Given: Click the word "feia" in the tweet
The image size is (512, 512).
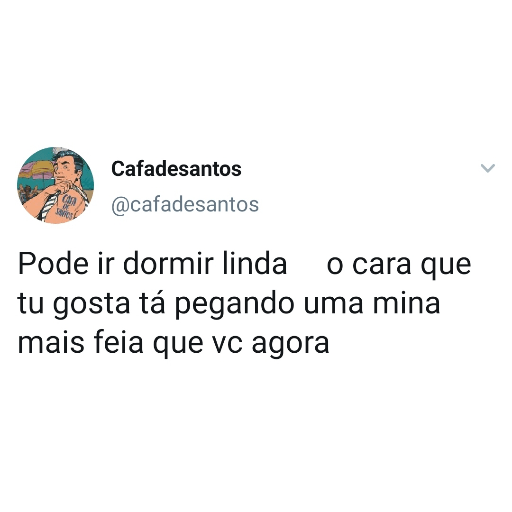Looking at the screenshot, I should pyautogui.click(x=119, y=342).
